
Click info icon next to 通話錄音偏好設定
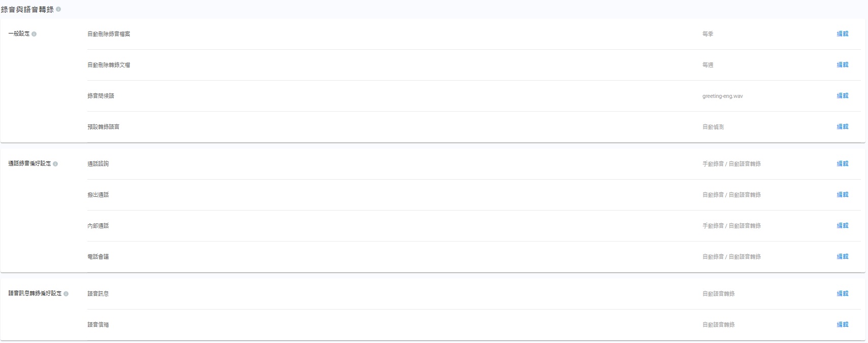[55, 164]
